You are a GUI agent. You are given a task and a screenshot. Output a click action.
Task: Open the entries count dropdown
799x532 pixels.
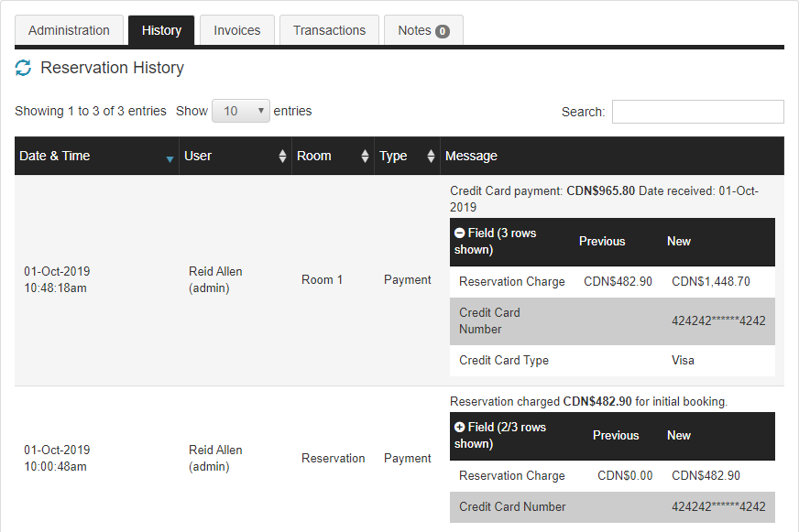(240, 111)
